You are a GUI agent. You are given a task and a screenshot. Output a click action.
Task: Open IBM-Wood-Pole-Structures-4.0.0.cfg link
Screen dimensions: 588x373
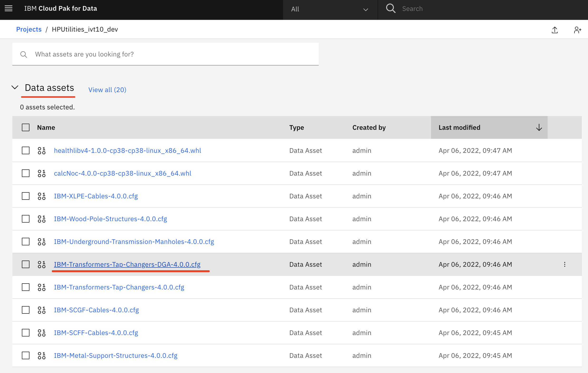coord(110,219)
